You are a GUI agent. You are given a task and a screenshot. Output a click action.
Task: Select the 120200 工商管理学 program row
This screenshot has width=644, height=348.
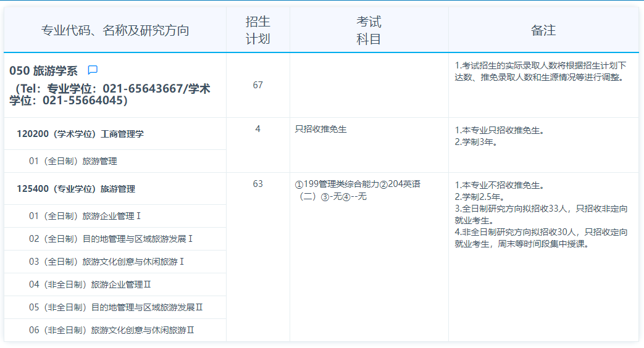tap(80, 134)
